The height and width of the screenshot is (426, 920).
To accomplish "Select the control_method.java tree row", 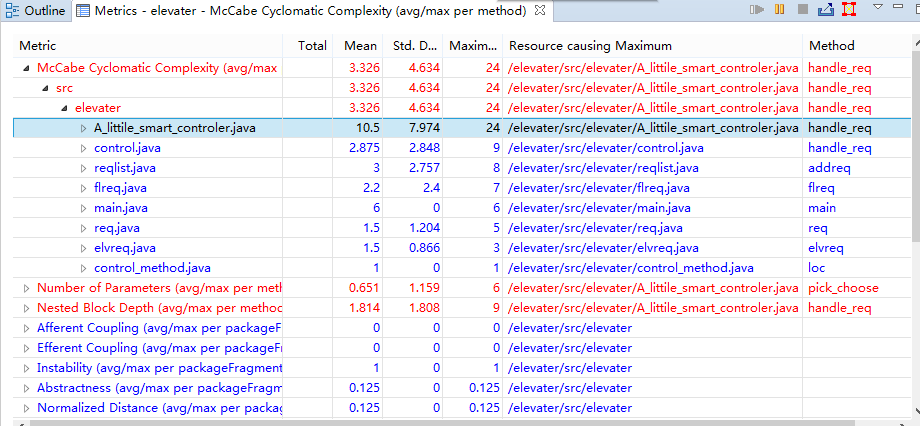I will [x=462, y=268].
